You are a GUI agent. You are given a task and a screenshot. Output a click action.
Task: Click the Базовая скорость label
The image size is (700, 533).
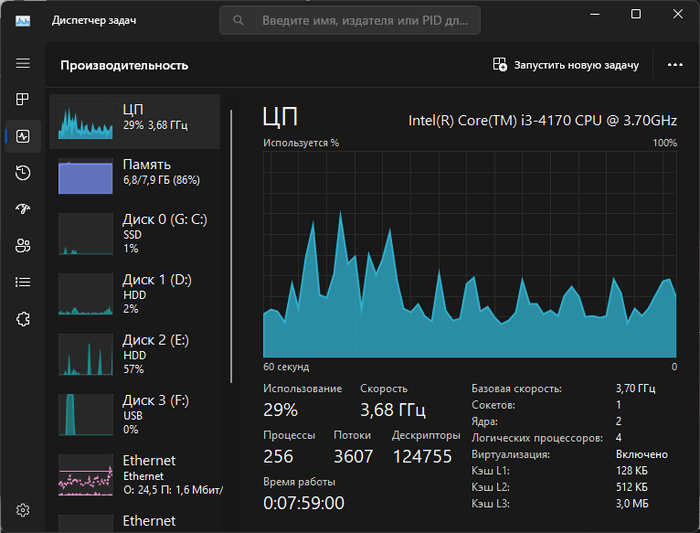pos(517,388)
